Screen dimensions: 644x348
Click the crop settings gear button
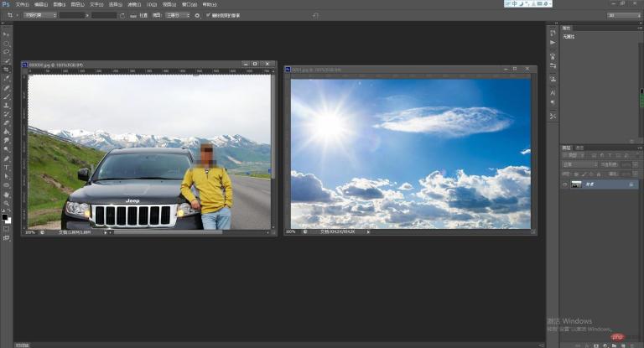click(197, 15)
